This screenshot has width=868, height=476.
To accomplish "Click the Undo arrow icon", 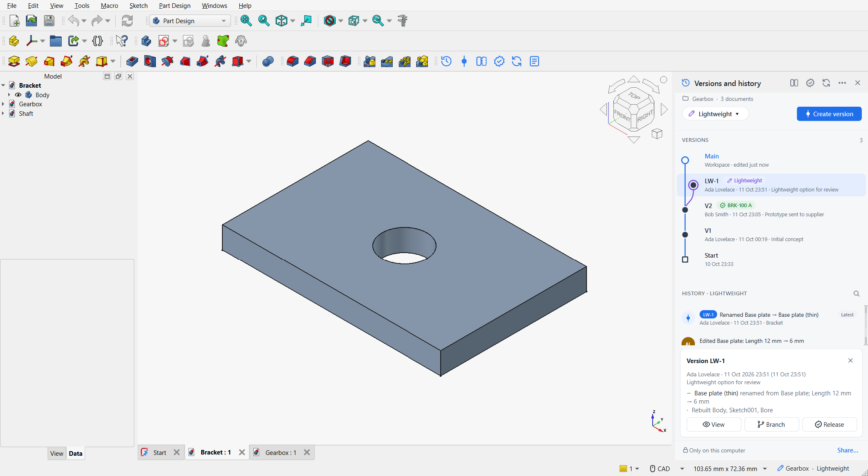I will [74, 21].
